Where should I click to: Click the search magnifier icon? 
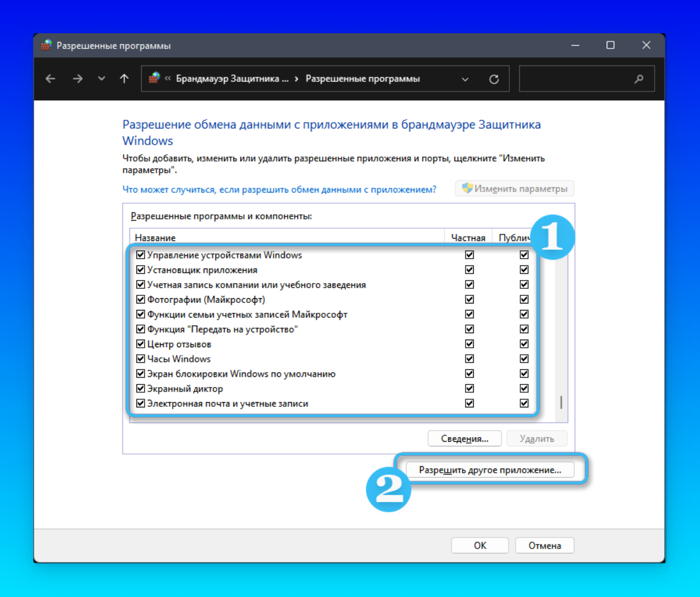point(639,79)
